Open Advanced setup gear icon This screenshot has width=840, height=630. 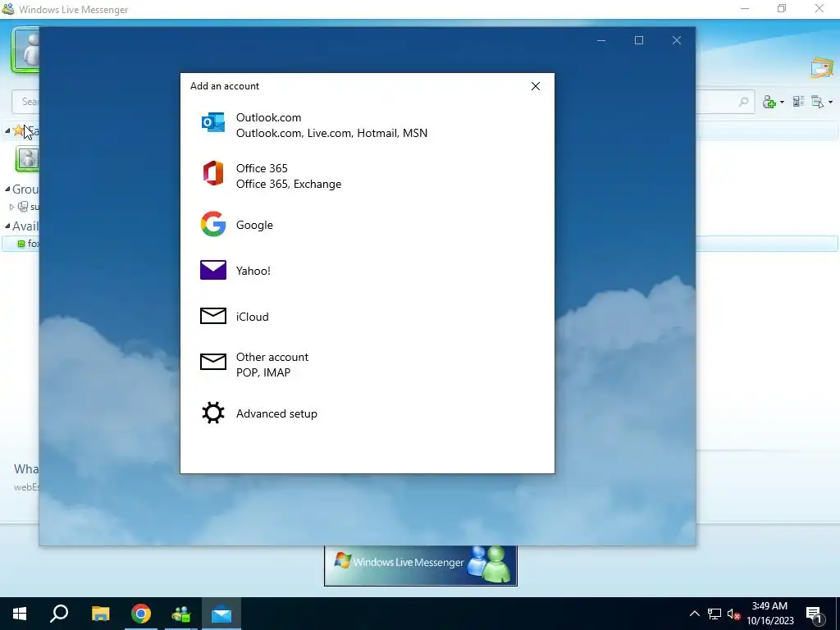click(x=213, y=413)
